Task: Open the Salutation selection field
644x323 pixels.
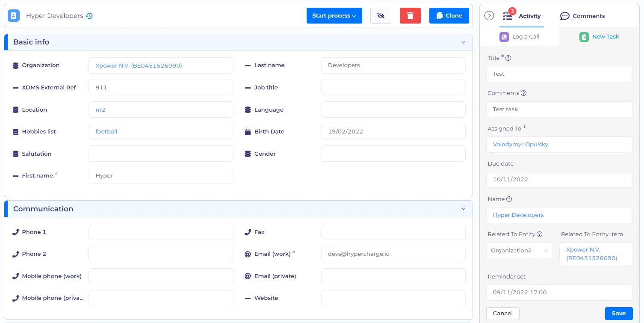Action: 161,154
